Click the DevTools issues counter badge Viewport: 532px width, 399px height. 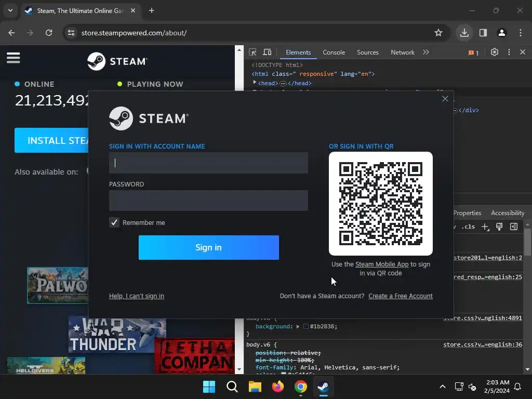473,52
